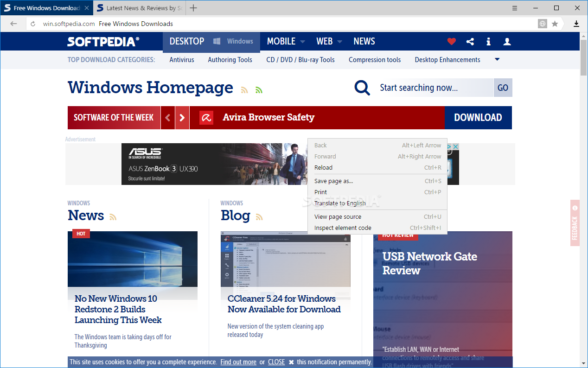Open the downloads arrow icon in toolbar
The image size is (588, 368).
tap(576, 24)
